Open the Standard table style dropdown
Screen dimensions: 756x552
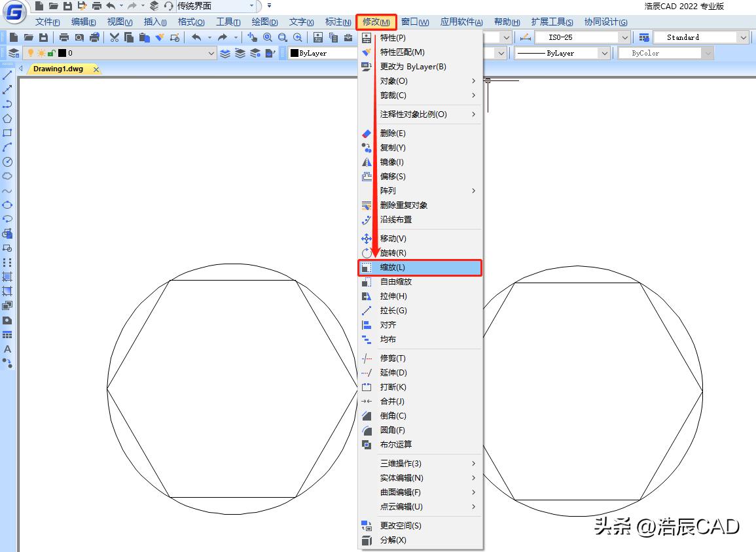(x=700, y=37)
